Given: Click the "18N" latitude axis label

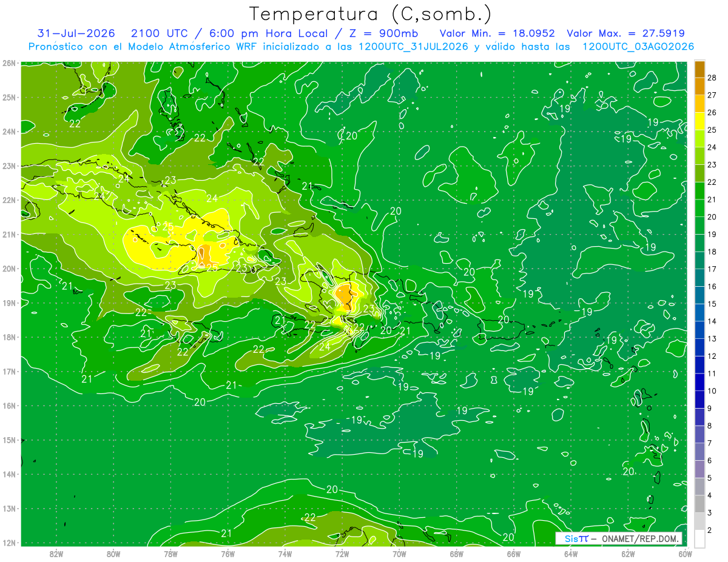Looking at the screenshot, I should click(x=9, y=337).
